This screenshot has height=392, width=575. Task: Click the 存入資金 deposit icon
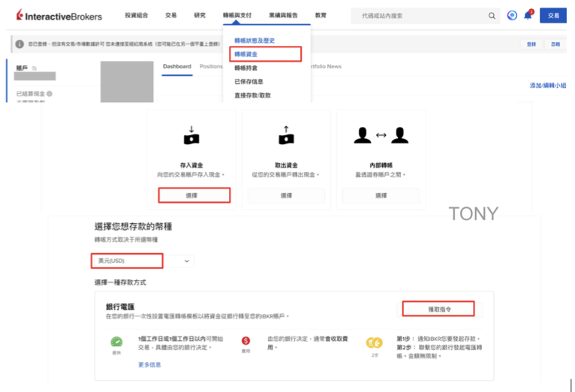click(191, 135)
